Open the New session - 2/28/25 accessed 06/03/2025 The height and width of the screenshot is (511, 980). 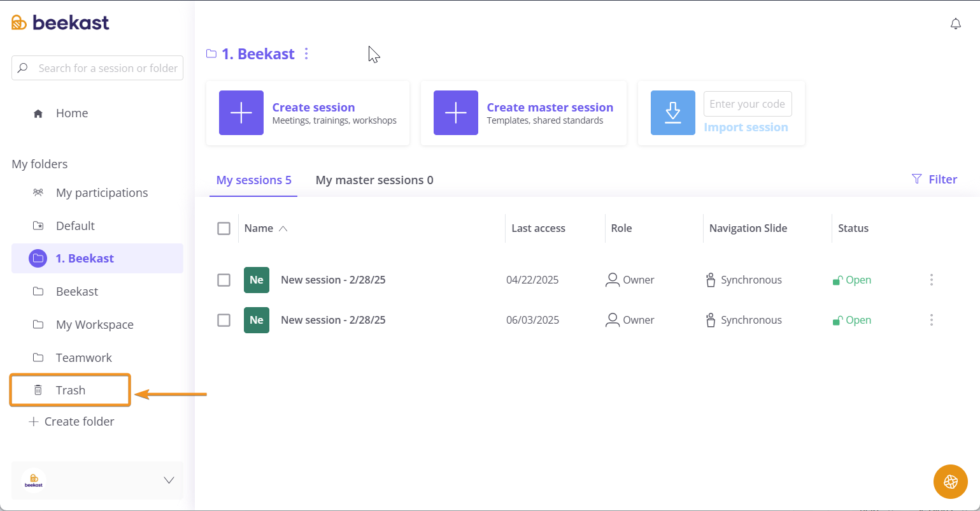[x=333, y=320]
